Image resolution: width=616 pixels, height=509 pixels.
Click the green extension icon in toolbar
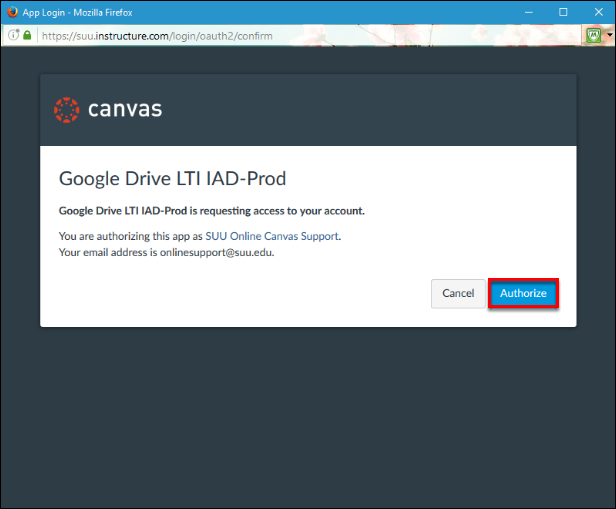594,36
